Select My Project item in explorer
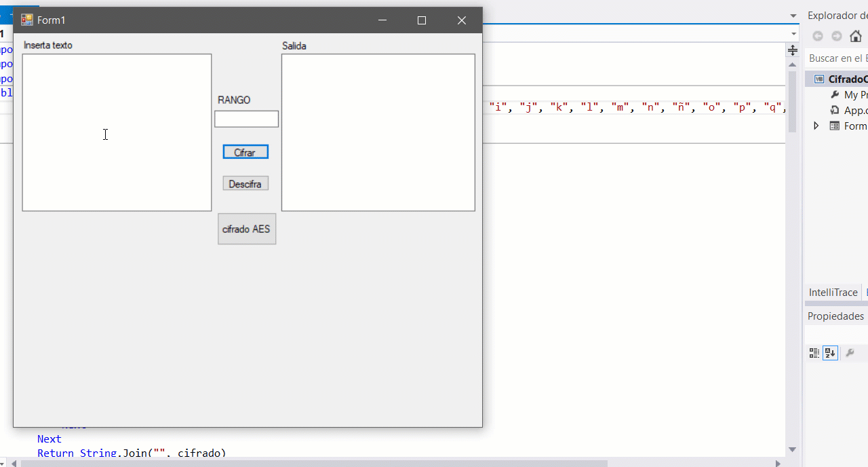The image size is (868, 467). 849,95
